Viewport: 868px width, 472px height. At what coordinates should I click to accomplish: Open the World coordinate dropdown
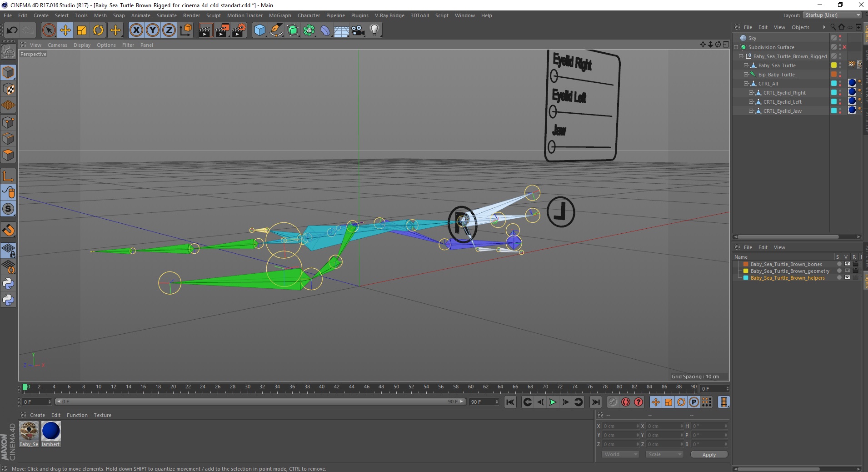[620, 454]
